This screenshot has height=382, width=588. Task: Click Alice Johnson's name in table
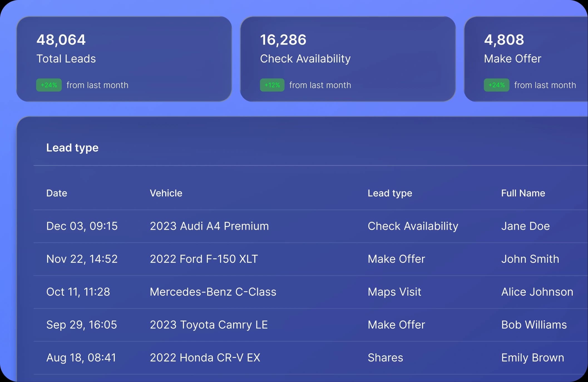tap(537, 292)
